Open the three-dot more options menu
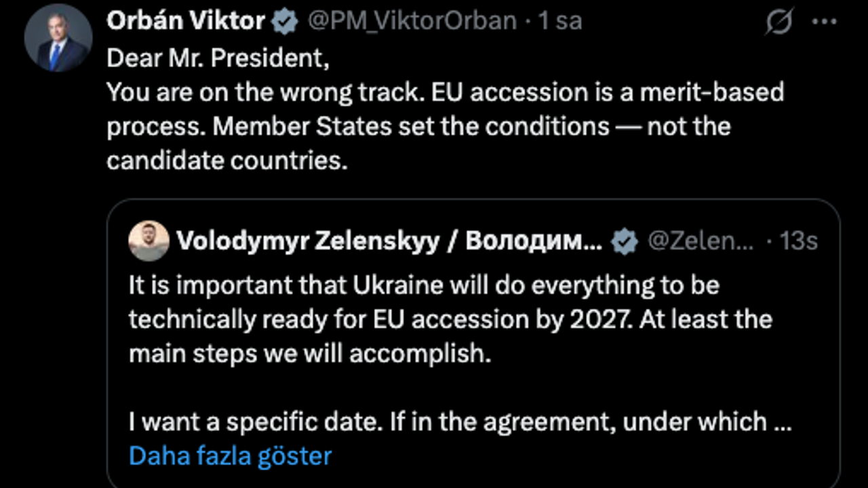This screenshot has width=868, height=488. click(824, 22)
